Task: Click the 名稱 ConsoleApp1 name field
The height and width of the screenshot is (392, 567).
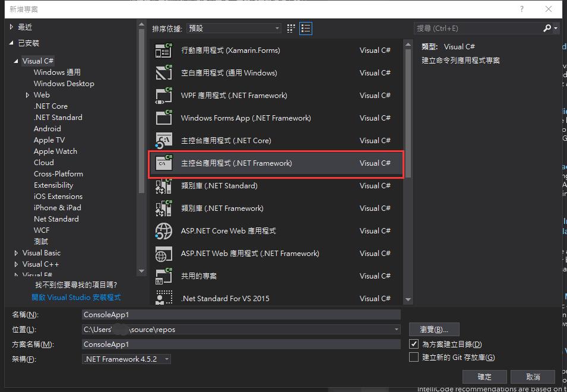Action: coord(241,315)
